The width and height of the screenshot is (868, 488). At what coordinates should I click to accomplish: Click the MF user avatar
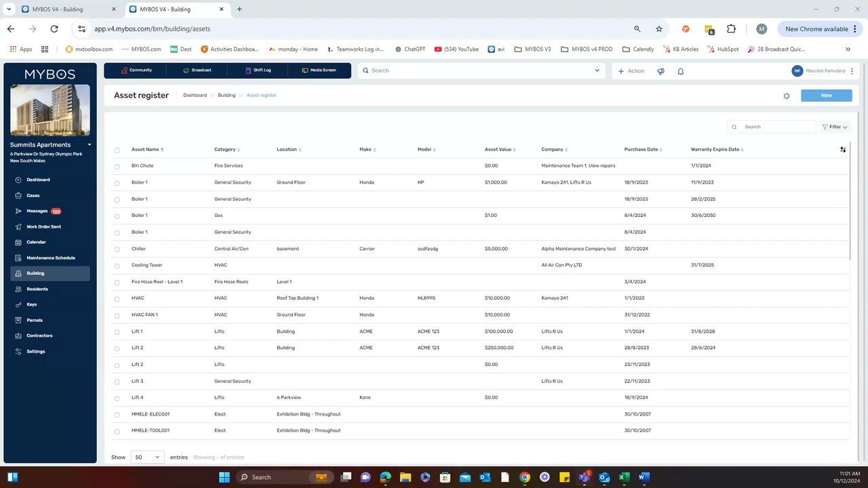797,70
